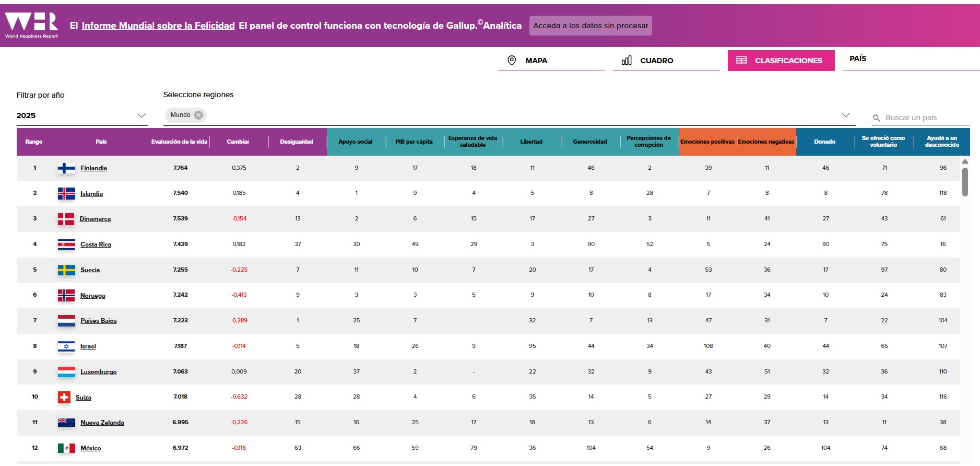Open the Finlandia country link
This screenshot has width=980, height=466.
(x=93, y=168)
